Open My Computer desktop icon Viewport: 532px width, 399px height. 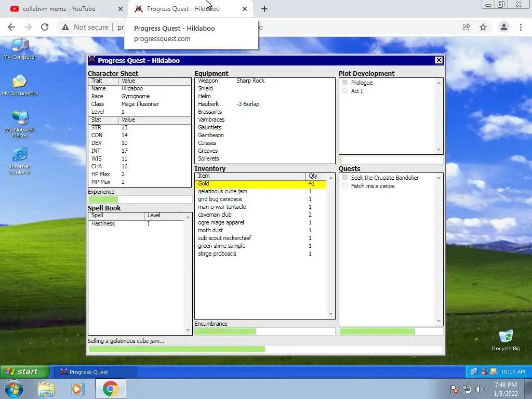tap(20, 49)
